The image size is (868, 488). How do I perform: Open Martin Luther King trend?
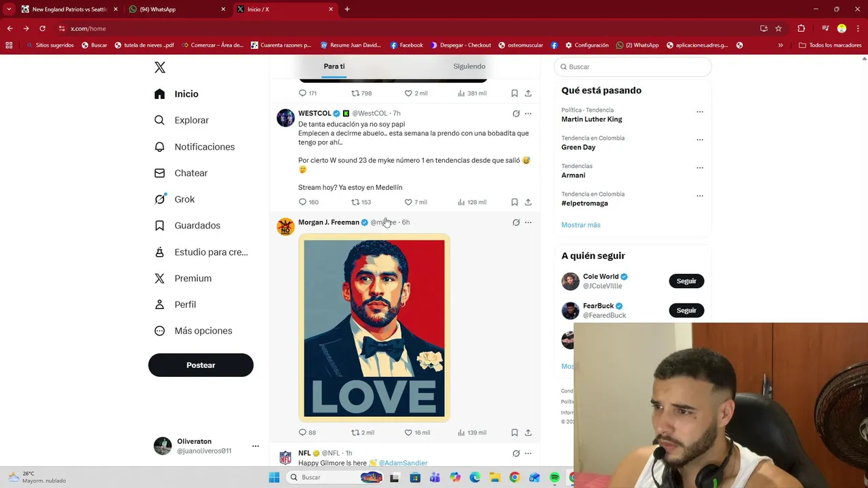pyautogui.click(x=591, y=119)
